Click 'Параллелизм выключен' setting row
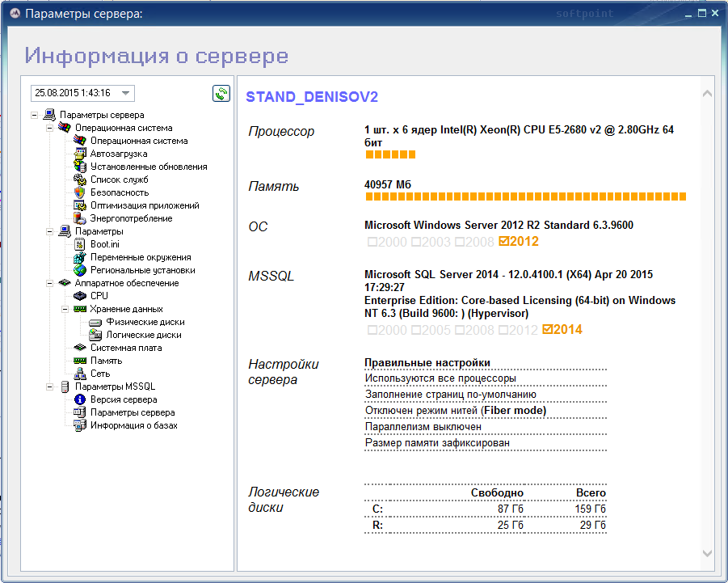Image resolution: width=728 pixels, height=583 pixels. (x=485, y=426)
